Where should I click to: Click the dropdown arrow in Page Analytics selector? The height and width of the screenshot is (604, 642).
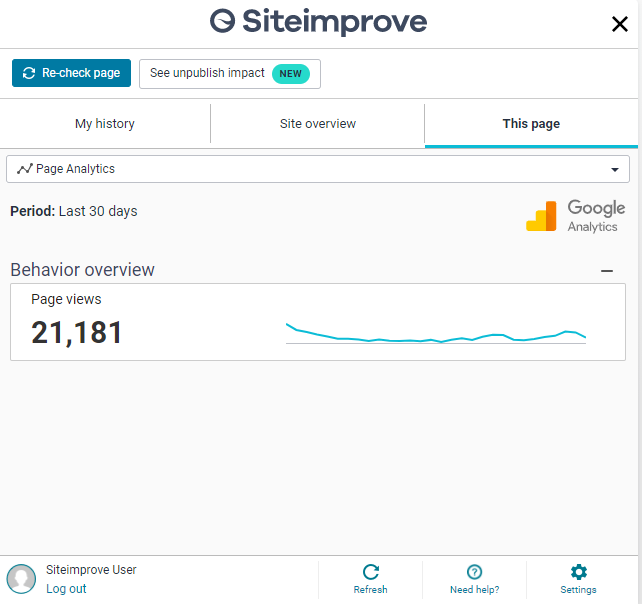point(615,170)
